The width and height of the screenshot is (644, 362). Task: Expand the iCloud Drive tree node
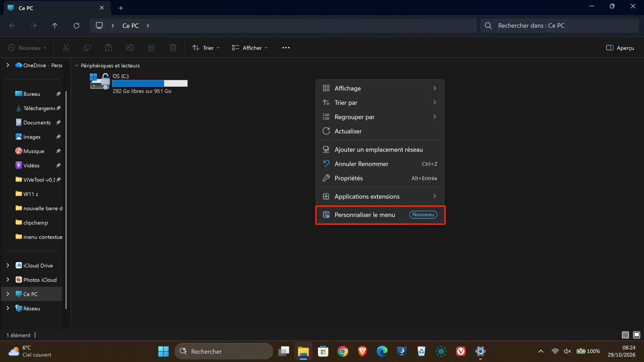8,265
